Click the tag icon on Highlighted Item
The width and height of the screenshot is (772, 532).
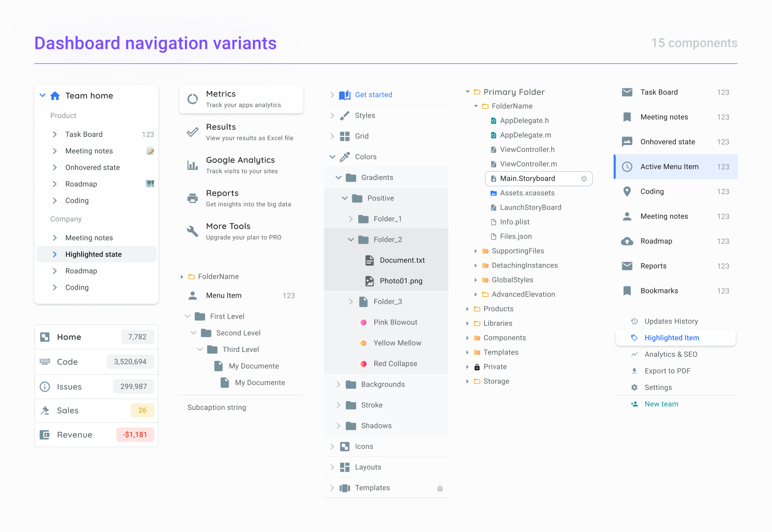(634, 338)
